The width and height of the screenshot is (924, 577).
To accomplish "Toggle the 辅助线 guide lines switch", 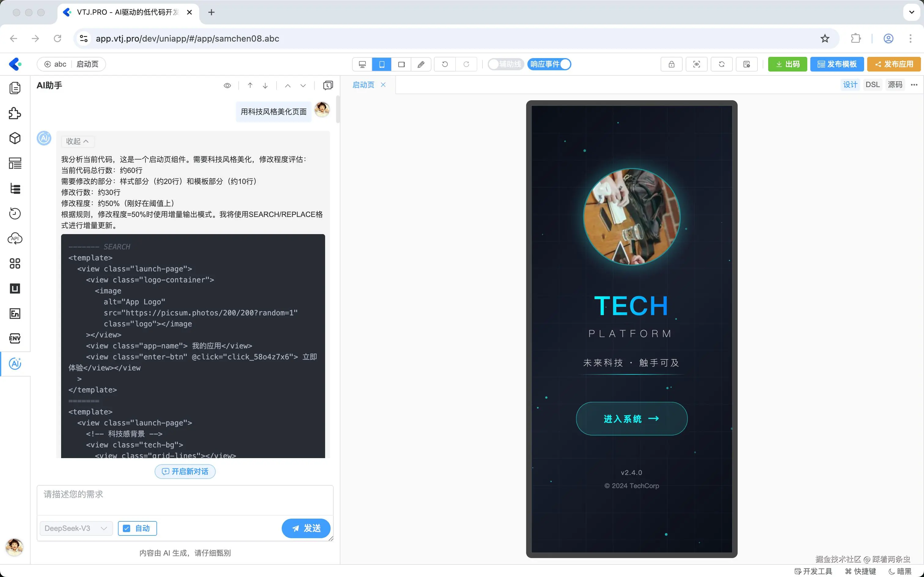I will [505, 64].
